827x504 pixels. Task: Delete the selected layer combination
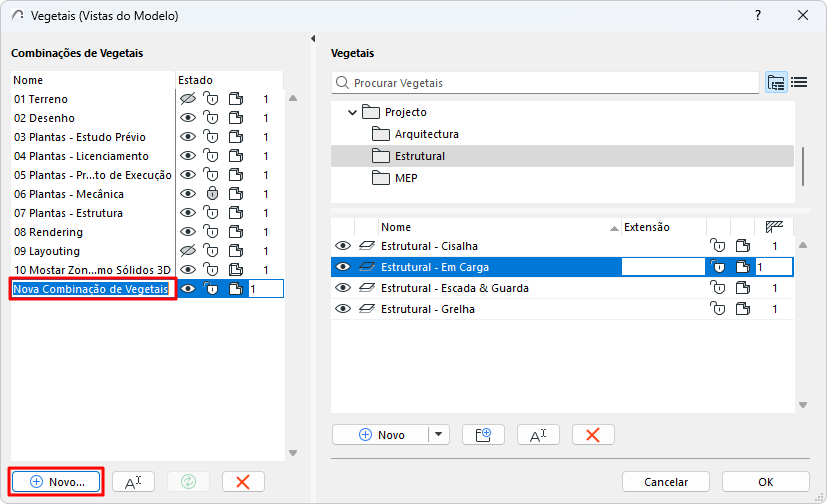point(242,481)
